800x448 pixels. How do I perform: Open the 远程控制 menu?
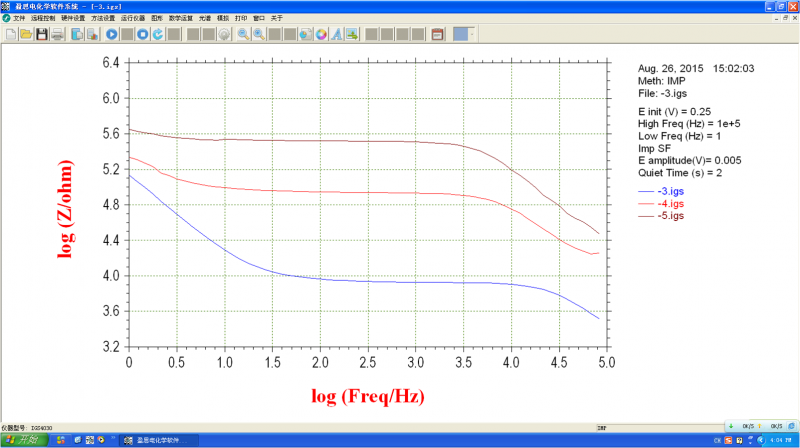43,18
